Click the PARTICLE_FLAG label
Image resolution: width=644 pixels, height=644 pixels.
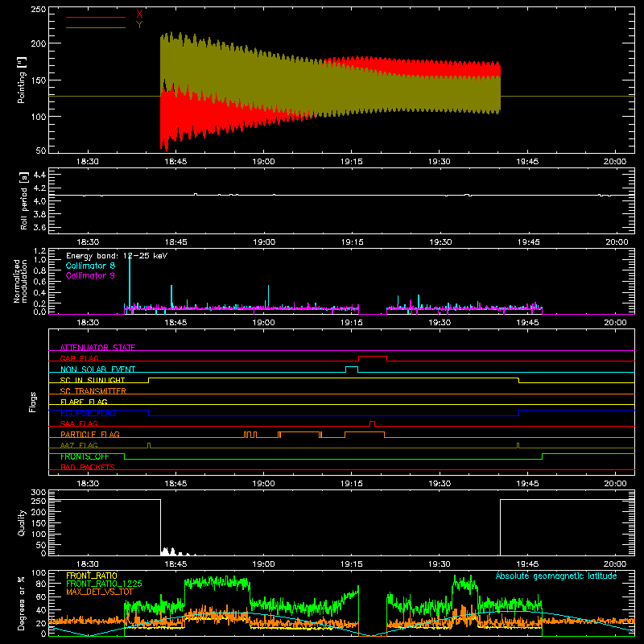[x=90, y=435]
